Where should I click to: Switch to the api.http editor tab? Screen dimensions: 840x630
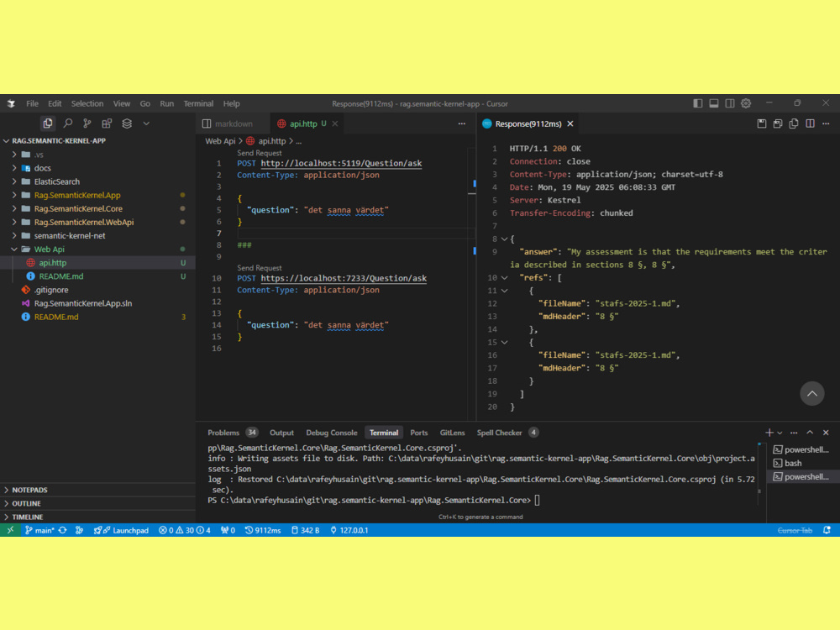303,123
